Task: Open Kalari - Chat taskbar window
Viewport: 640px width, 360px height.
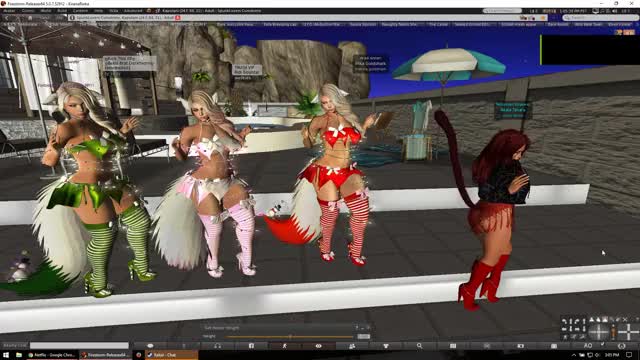Action: pyautogui.click(x=171, y=355)
